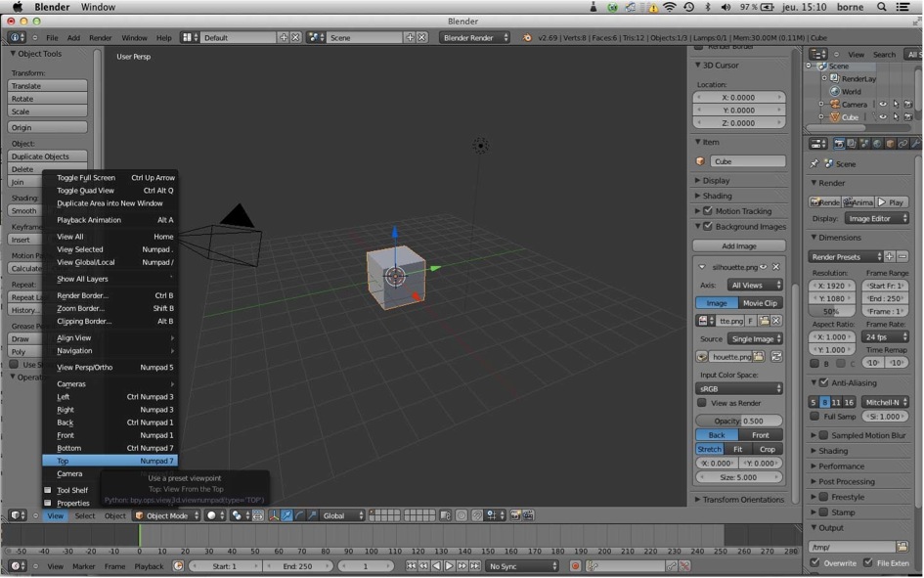Click the viewport shading sphere icon
This screenshot has height=578, width=924.
(211, 515)
